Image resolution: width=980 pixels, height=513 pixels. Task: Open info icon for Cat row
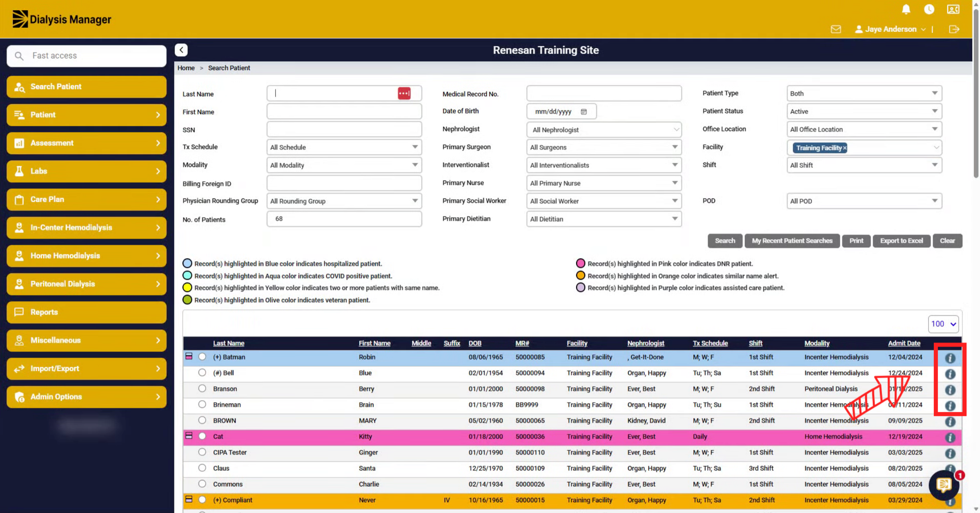pyautogui.click(x=950, y=437)
